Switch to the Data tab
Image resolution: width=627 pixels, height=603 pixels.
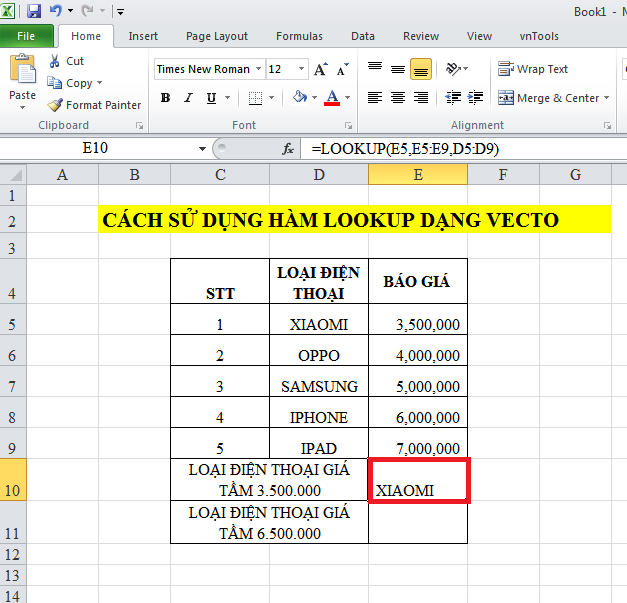(x=363, y=36)
